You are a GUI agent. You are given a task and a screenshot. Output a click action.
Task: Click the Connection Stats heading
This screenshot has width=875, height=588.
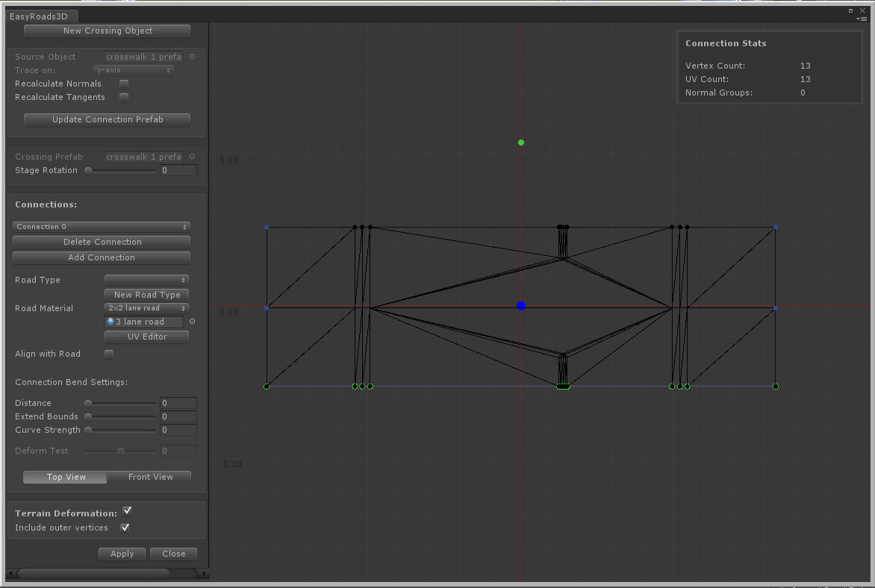point(726,43)
